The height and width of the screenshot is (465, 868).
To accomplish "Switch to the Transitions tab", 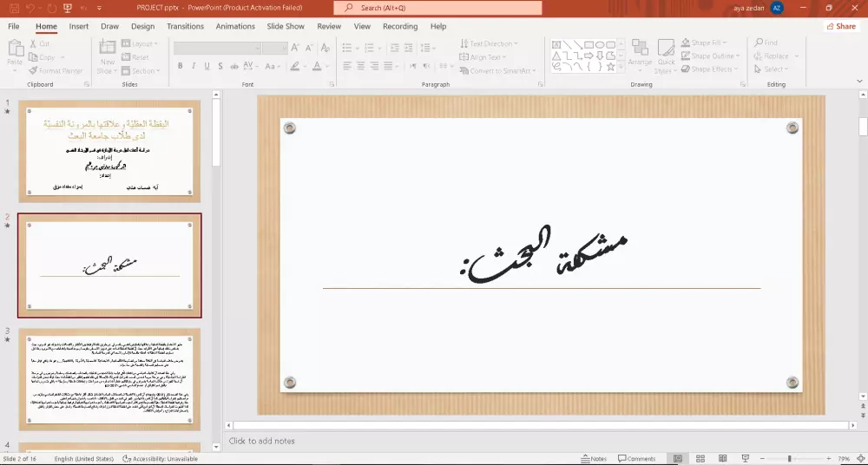I will 186,26.
